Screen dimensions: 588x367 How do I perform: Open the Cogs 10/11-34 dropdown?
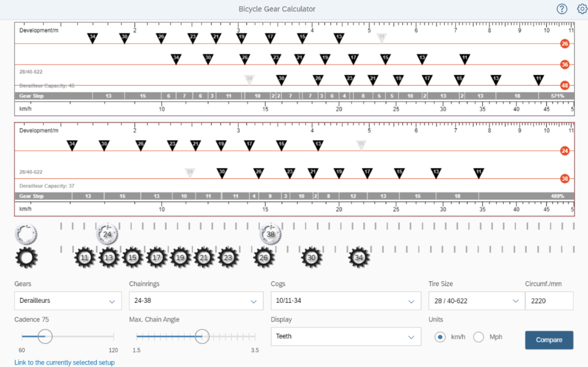(345, 301)
